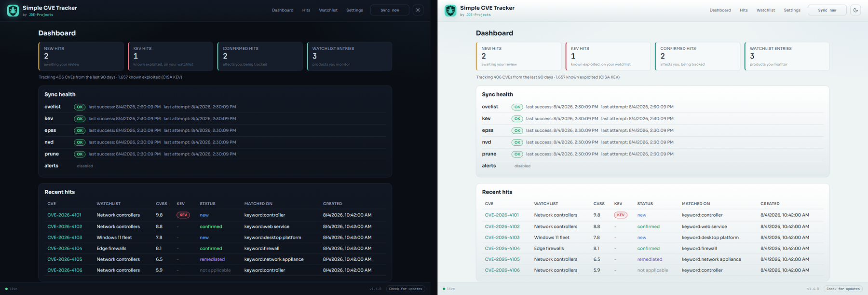The width and height of the screenshot is (868, 295).
Task: Click 'remediated' status in dark window
Action: point(212,259)
